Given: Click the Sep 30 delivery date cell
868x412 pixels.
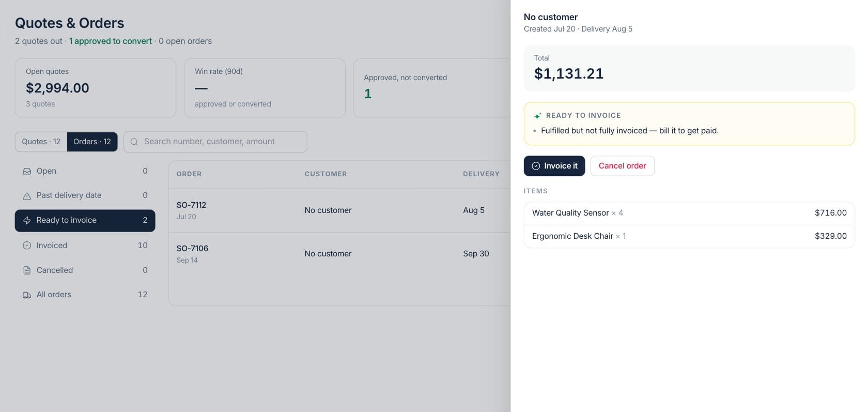Looking at the screenshot, I should click(x=476, y=254).
